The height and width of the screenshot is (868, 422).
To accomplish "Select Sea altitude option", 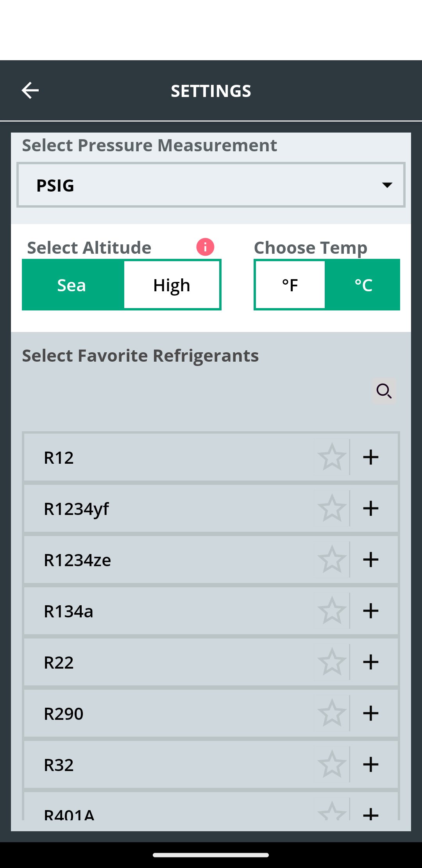I will click(x=72, y=285).
